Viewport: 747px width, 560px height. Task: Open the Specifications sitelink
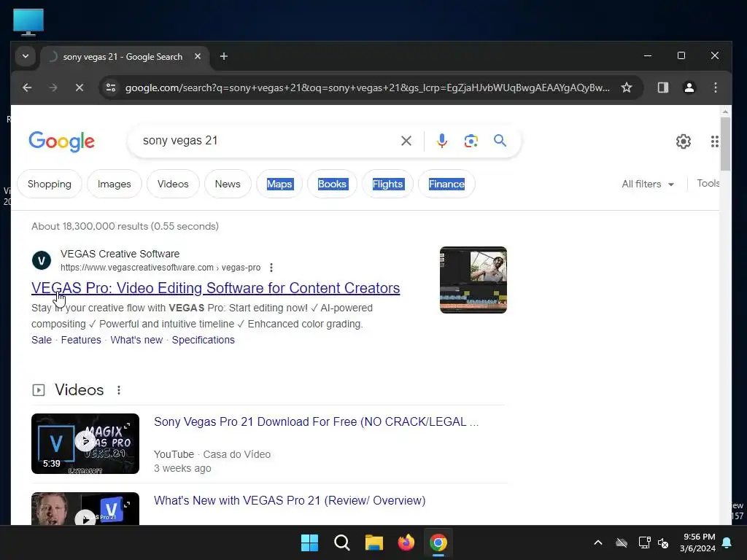(204, 340)
